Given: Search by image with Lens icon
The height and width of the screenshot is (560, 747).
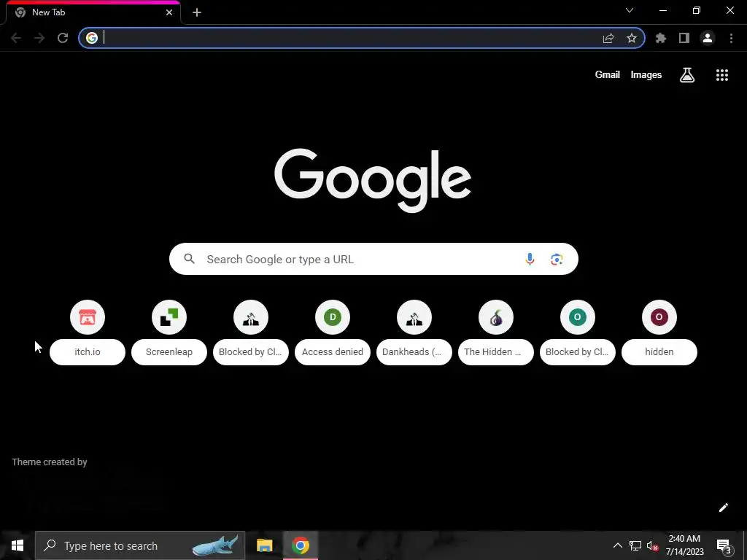Looking at the screenshot, I should point(557,259).
